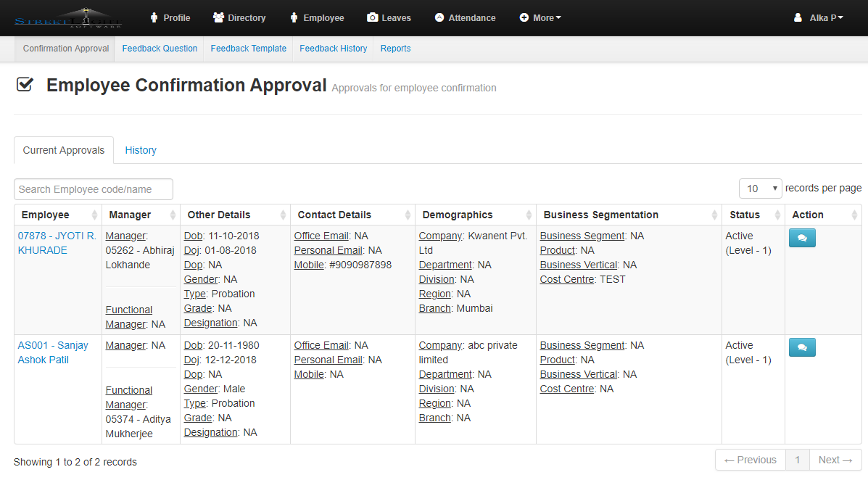The width and height of the screenshot is (868, 480).
Task: Open the Alka P user menu
Action: pyautogui.click(x=819, y=18)
